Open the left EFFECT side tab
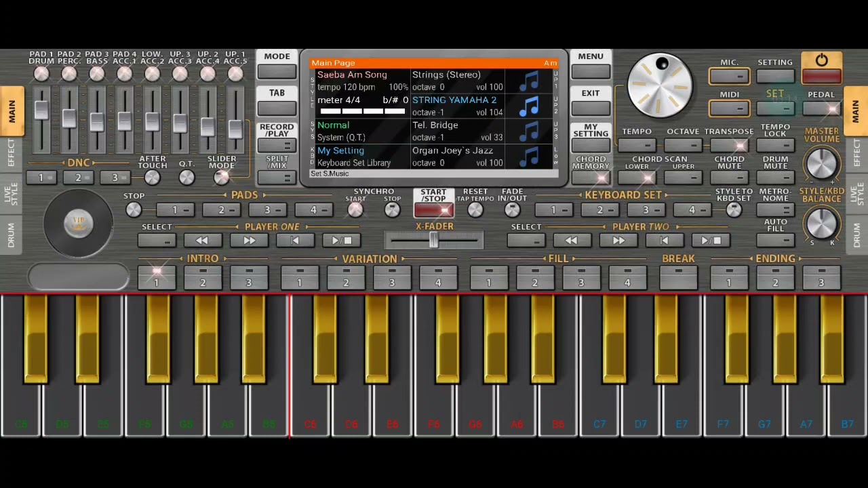 [12, 153]
